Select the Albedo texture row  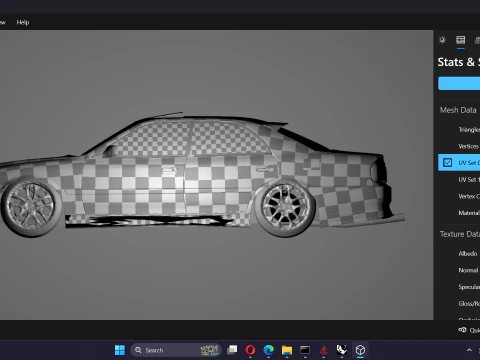coord(459,254)
